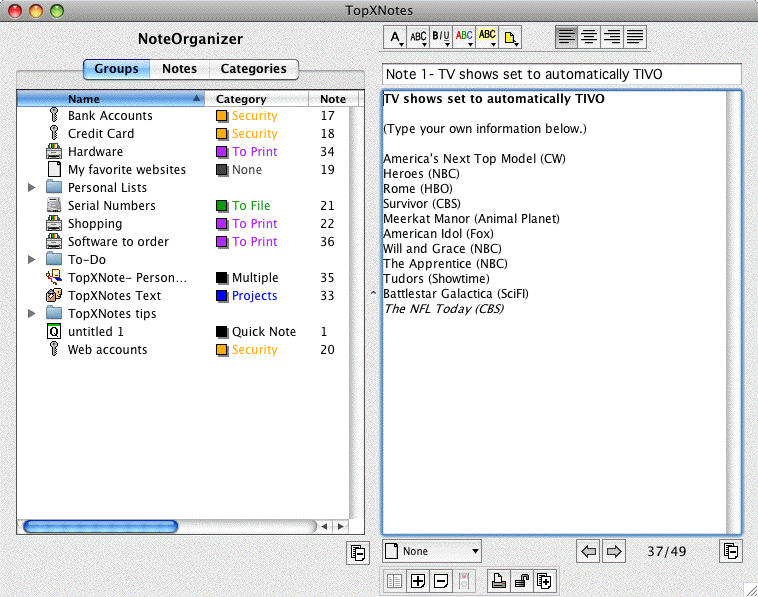Viewport: 758px width, 597px height.
Task: Click the key icon for Credit Card
Action: coord(54,133)
